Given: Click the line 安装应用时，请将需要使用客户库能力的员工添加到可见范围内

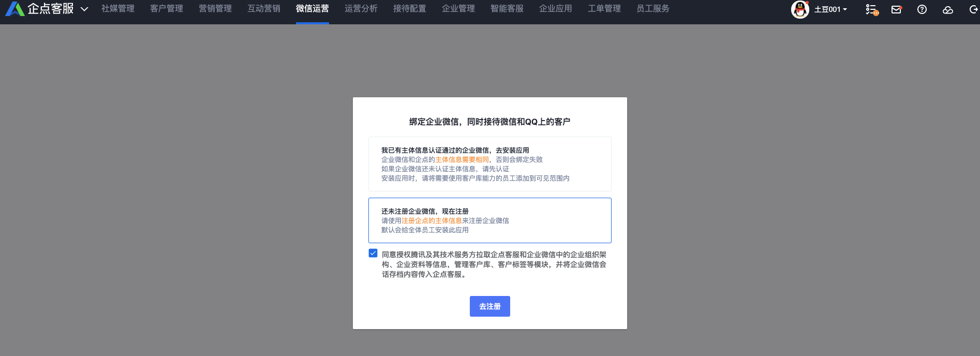Looking at the screenshot, I should (x=476, y=178).
